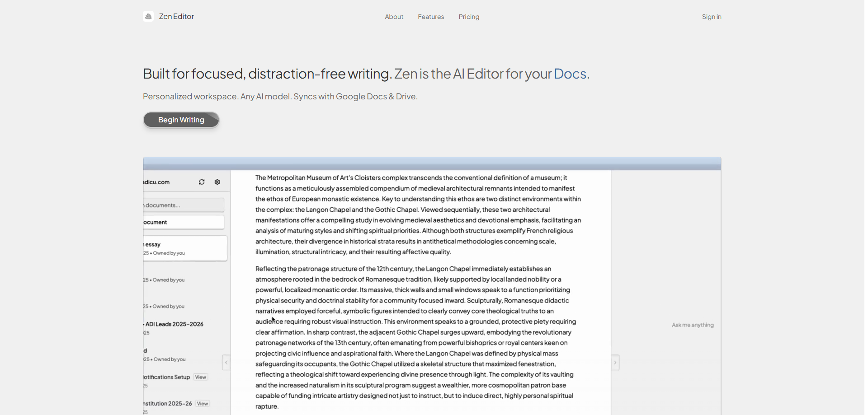This screenshot has height=415, width=868.
Task: Go to the Features section
Action: tap(431, 17)
